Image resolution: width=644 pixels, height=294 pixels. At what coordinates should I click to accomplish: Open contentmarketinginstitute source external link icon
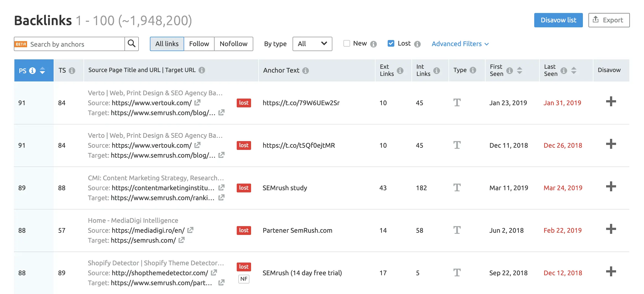(x=221, y=187)
